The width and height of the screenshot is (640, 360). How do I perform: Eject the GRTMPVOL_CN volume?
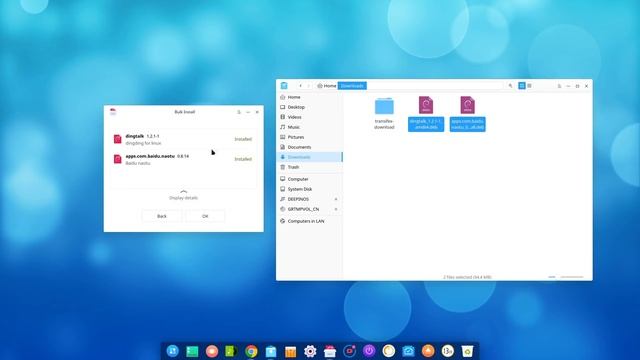click(x=336, y=209)
